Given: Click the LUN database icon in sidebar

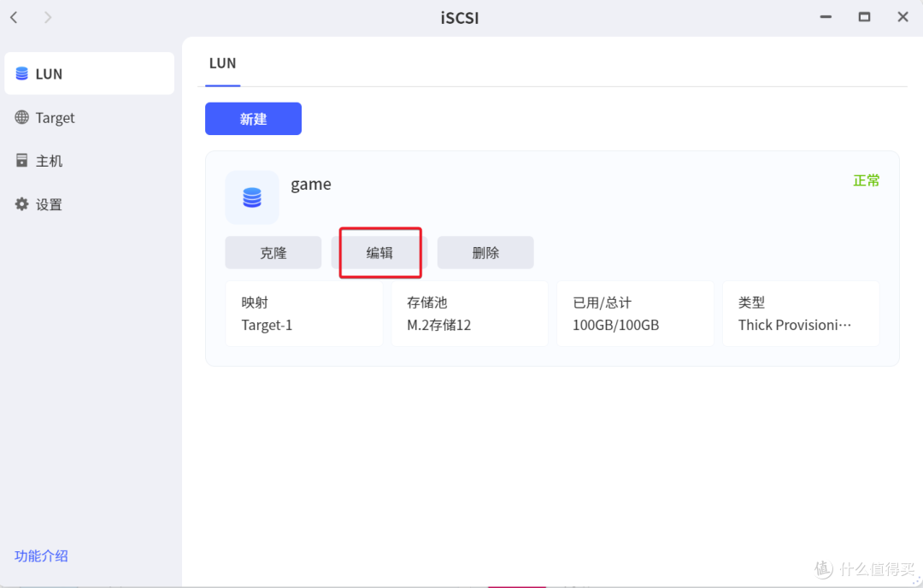Looking at the screenshot, I should 21,73.
